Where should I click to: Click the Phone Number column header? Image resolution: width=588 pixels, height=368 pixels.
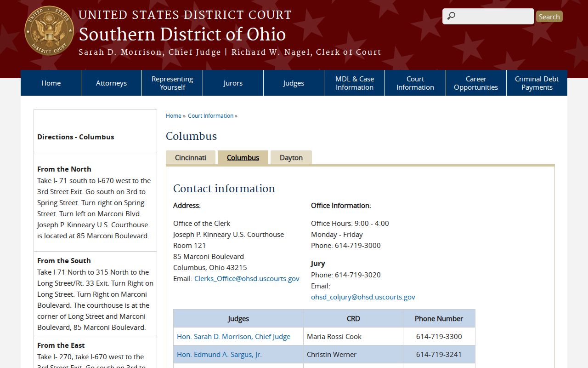[x=439, y=318]
